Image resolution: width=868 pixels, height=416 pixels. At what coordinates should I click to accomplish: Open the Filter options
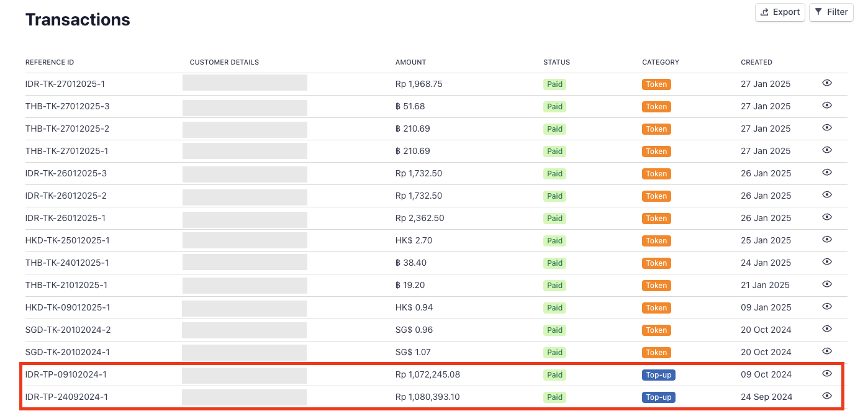click(x=831, y=12)
